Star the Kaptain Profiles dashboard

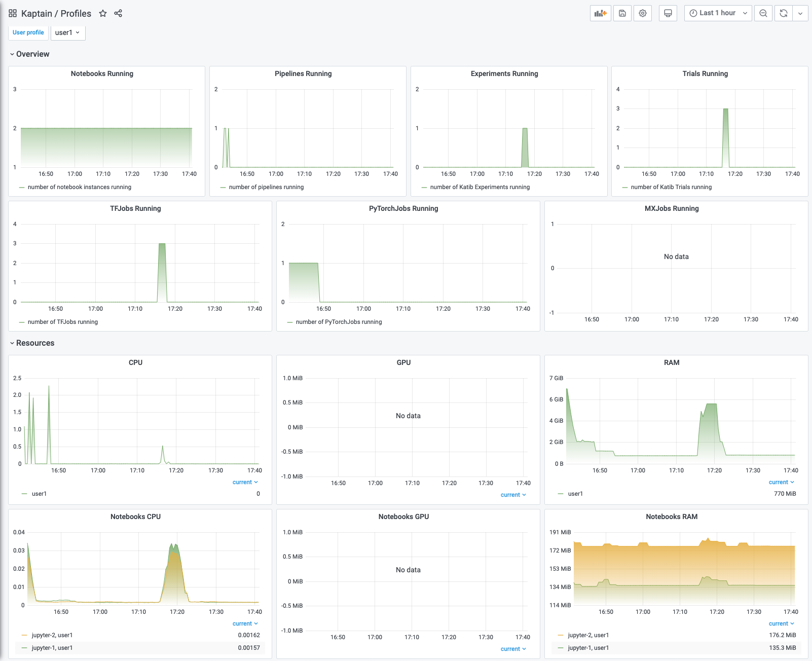[x=103, y=13]
